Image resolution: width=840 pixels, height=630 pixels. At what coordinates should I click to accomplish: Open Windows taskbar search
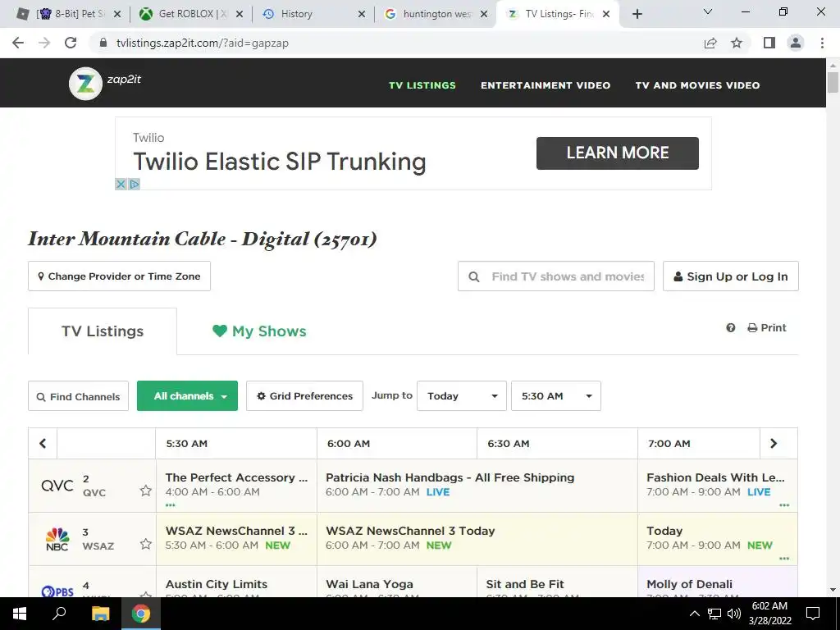coord(59,614)
